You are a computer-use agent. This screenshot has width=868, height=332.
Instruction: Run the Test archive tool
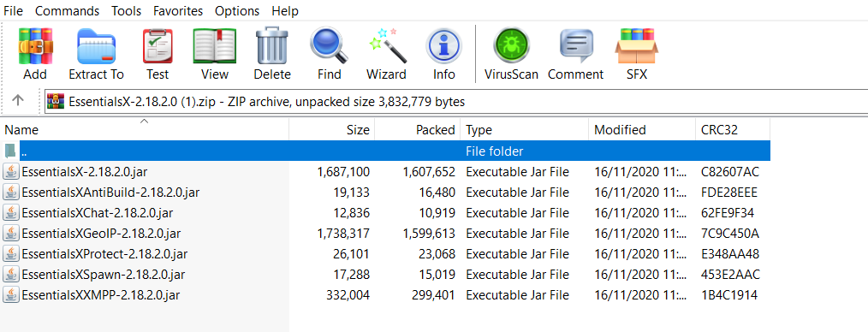point(158,54)
